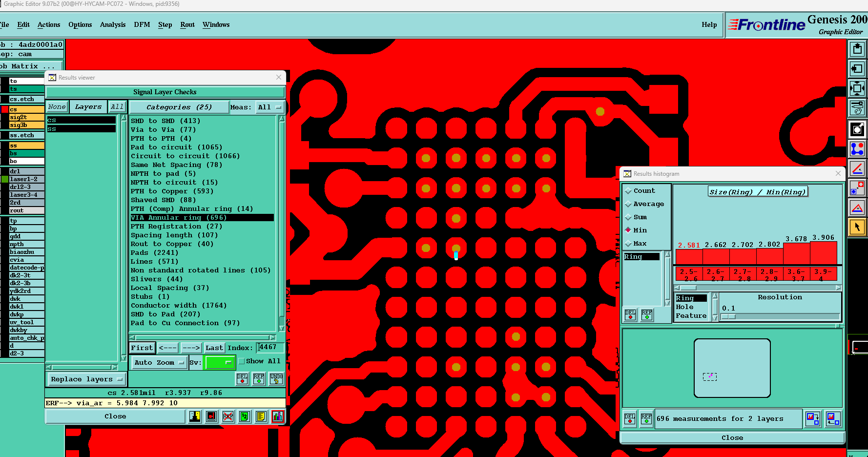The image size is (868, 457).
Task: Click the left-arrow panel icon in right toolbar
Action: [857, 69]
